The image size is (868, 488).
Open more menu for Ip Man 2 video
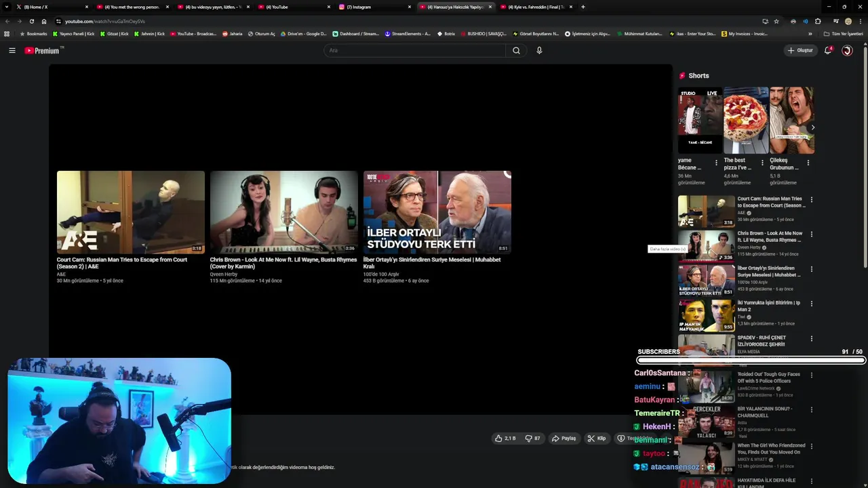811,304
